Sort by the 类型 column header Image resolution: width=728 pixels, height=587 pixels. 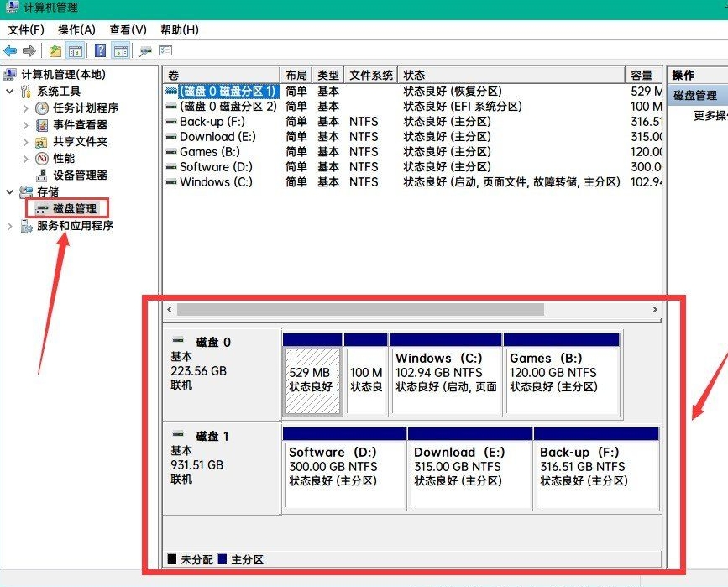(x=327, y=75)
